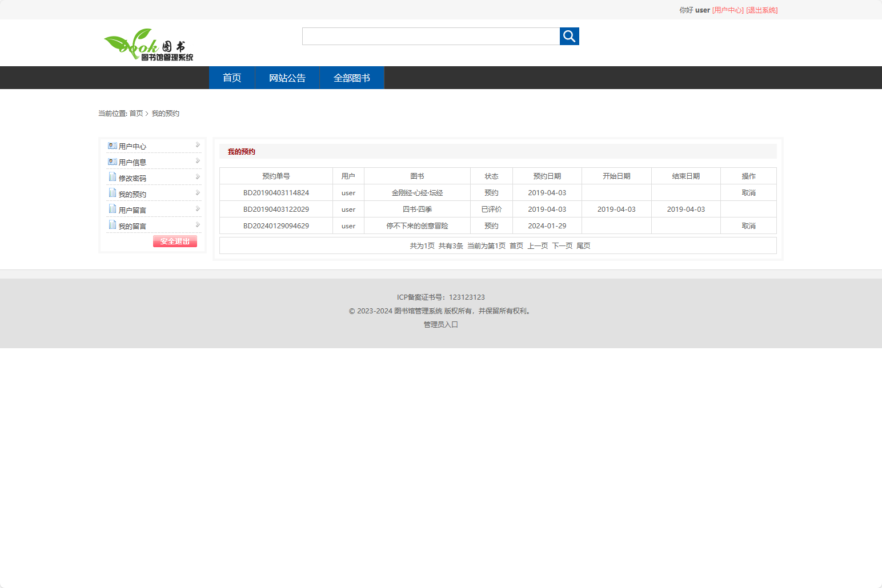Select 用户信息 in the sidebar menu
This screenshot has height=588, width=882.
(x=133, y=163)
